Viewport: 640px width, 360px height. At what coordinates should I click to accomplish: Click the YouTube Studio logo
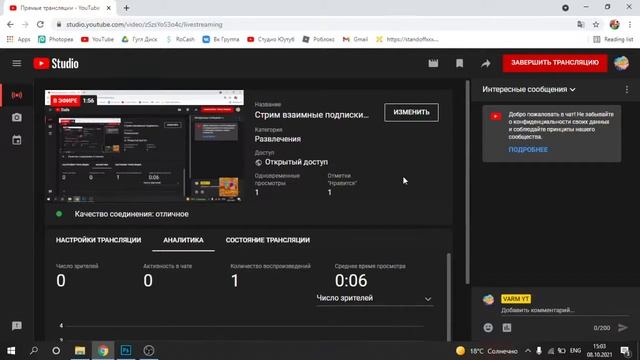coord(56,63)
